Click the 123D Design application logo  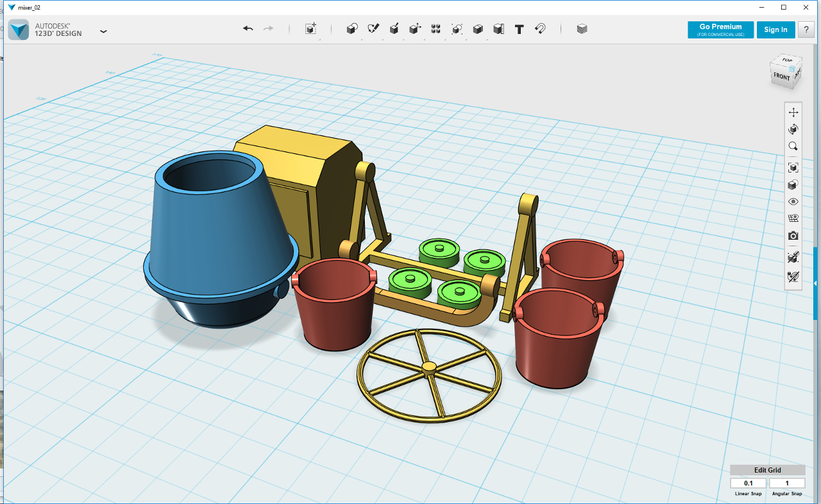[19, 29]
